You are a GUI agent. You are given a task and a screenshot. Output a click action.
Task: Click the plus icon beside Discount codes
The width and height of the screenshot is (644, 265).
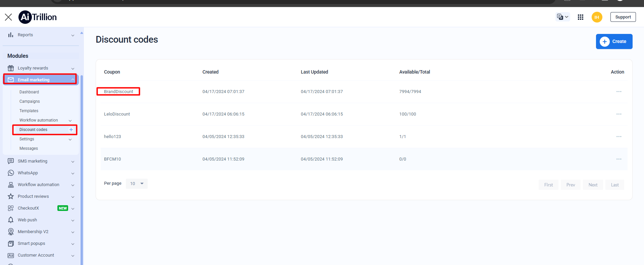click(71, 130)
